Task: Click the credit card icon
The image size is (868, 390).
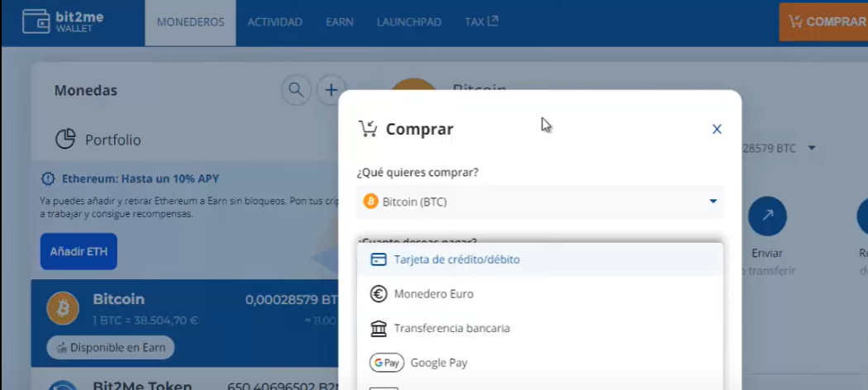Action: (379, 259)
